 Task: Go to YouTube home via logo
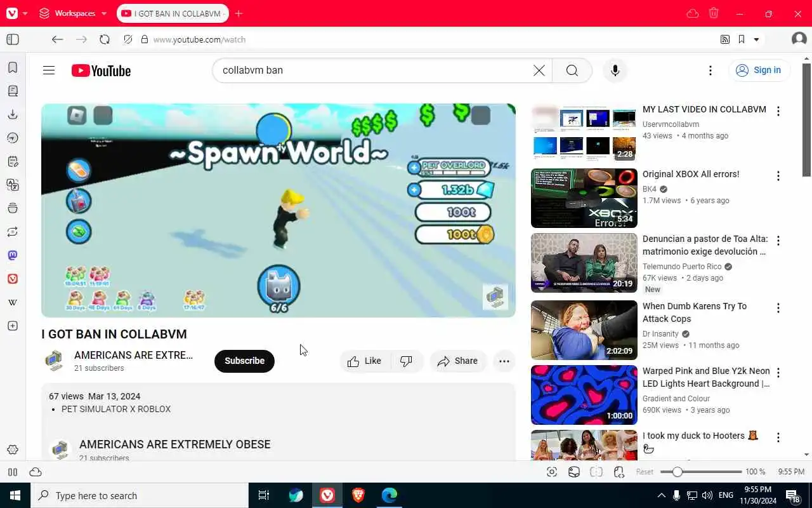[x=101, y=70]
